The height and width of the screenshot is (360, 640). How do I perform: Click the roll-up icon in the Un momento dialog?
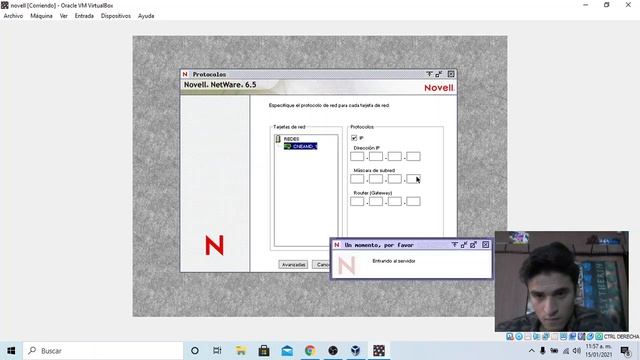pos(455,245)
